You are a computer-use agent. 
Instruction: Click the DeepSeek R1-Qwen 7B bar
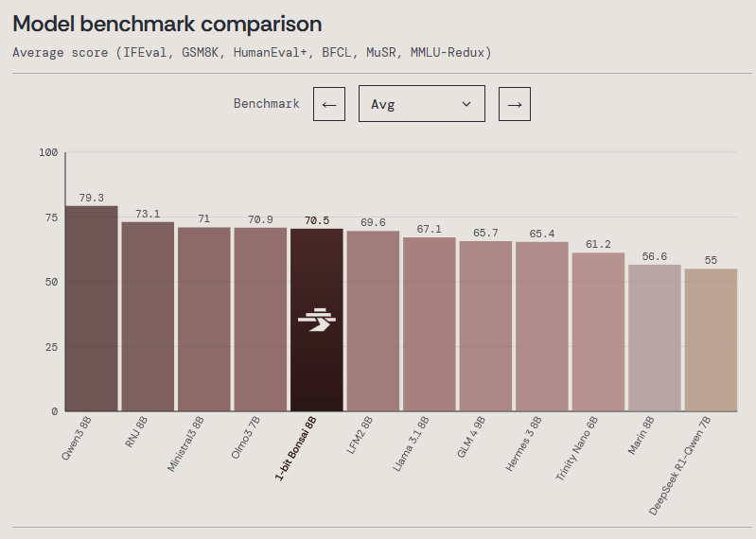(711, 340)
